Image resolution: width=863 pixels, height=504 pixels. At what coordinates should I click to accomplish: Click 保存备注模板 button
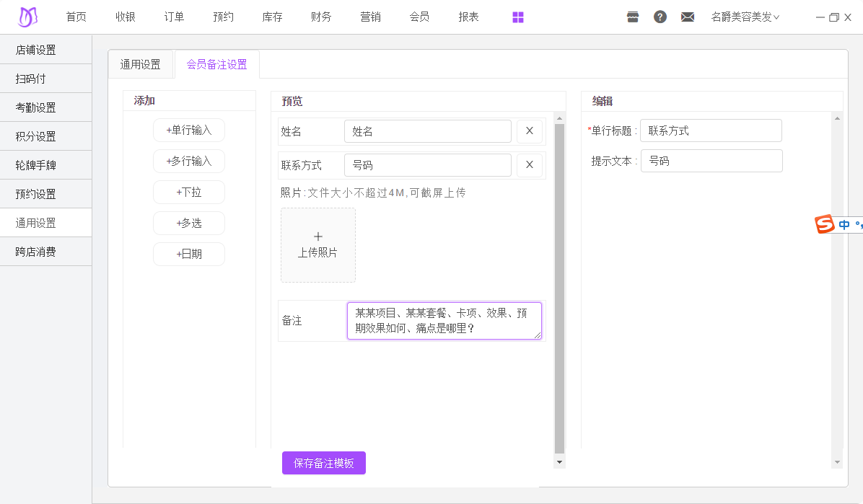pyautogui.click(x=324, y=463)
